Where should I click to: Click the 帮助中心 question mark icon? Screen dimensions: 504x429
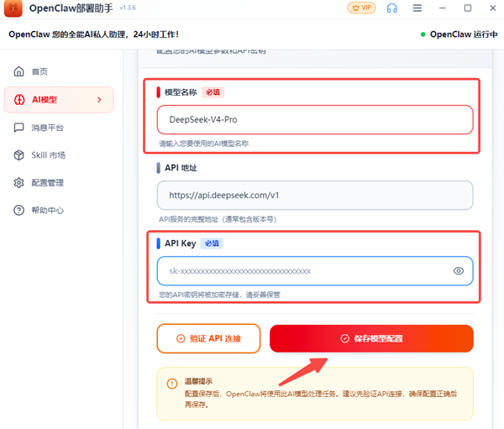[x=19, y=211]
